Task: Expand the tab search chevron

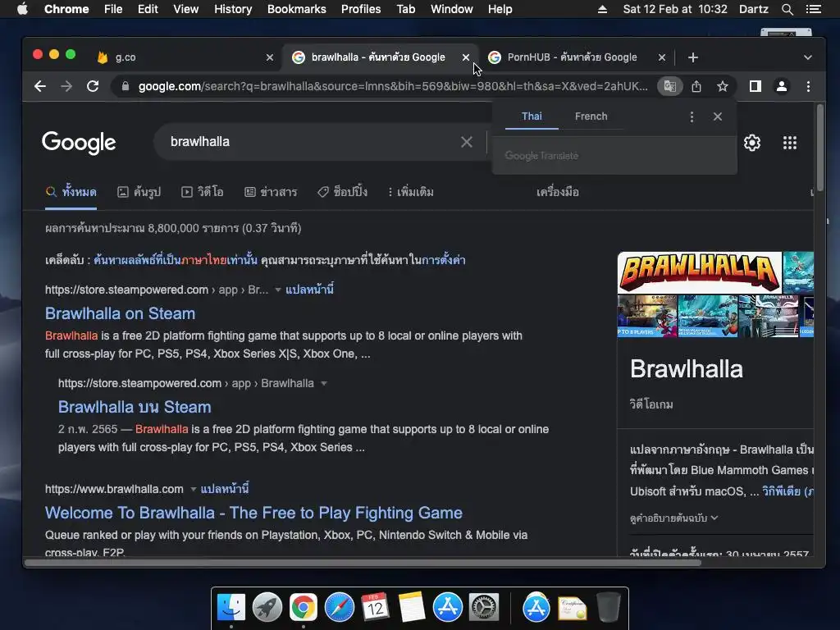Action: [x=808, y=57]
